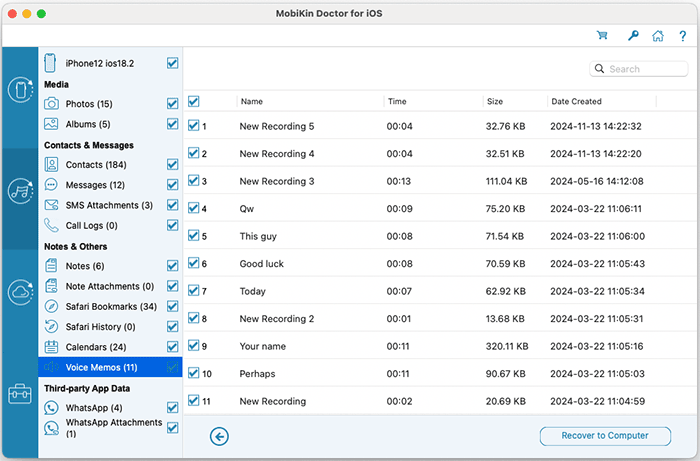Toggle the select-all checkbox in table header
Viewport: 700px width, 461px height.
click(x=193, y=101)
